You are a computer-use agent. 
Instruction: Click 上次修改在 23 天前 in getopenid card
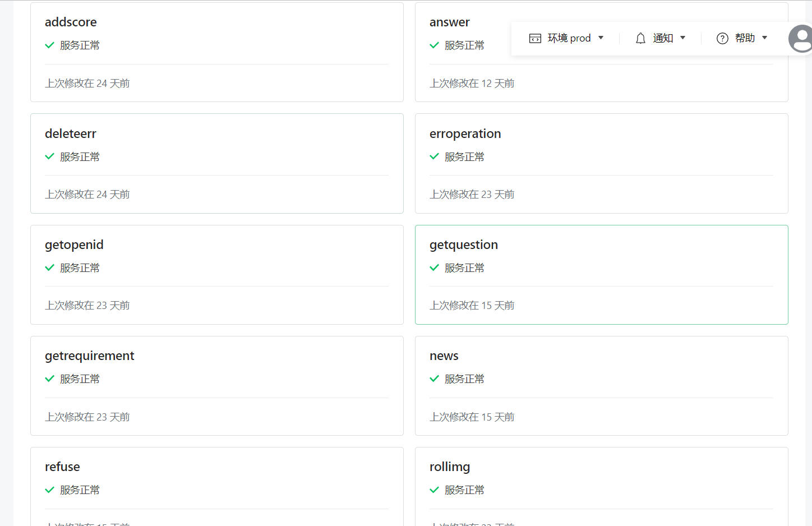[x=87, y=305]
